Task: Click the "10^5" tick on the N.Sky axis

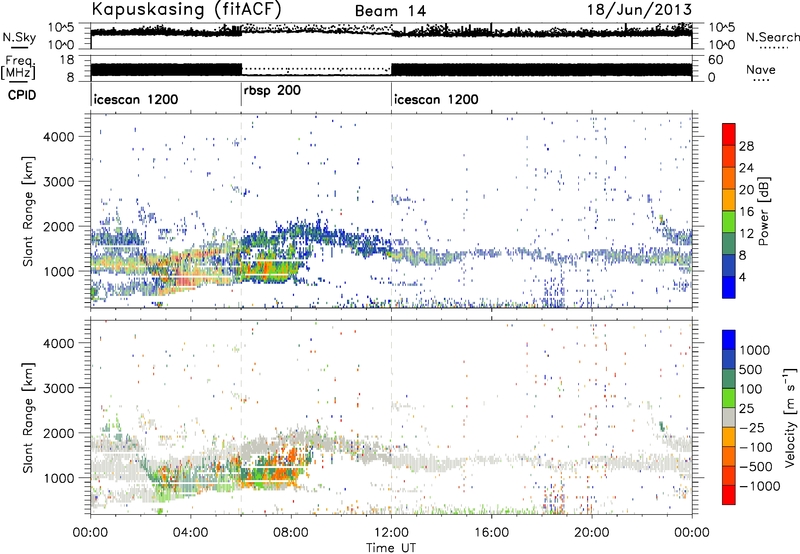Action: (x=61, y=28)
